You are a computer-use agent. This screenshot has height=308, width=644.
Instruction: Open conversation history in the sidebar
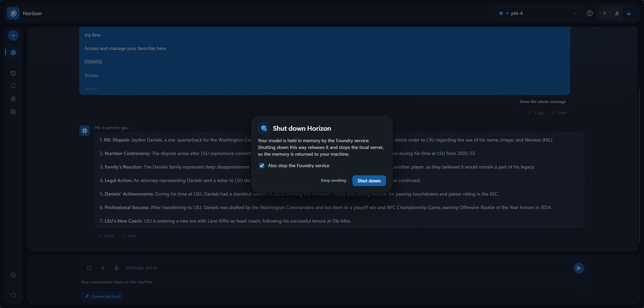tap(13, 73)
